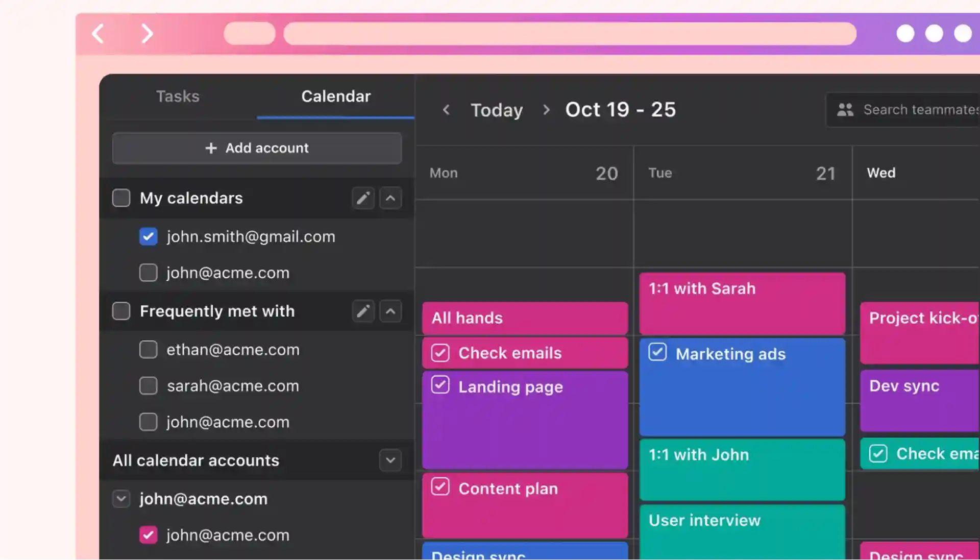Expand the All calendar accounts dropdown
Viewport: 980px width, 560px height.
pyautogui.click(x=390, y=460)
